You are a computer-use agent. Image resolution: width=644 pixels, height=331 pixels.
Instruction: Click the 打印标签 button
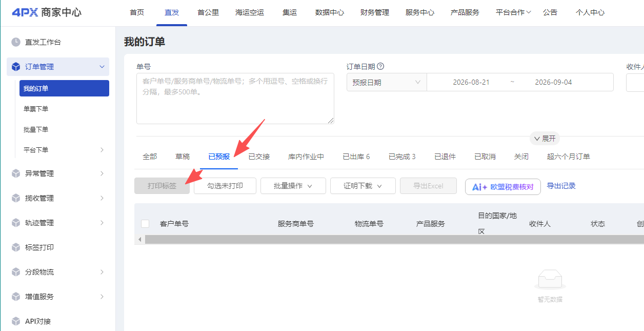pos(162,186)
